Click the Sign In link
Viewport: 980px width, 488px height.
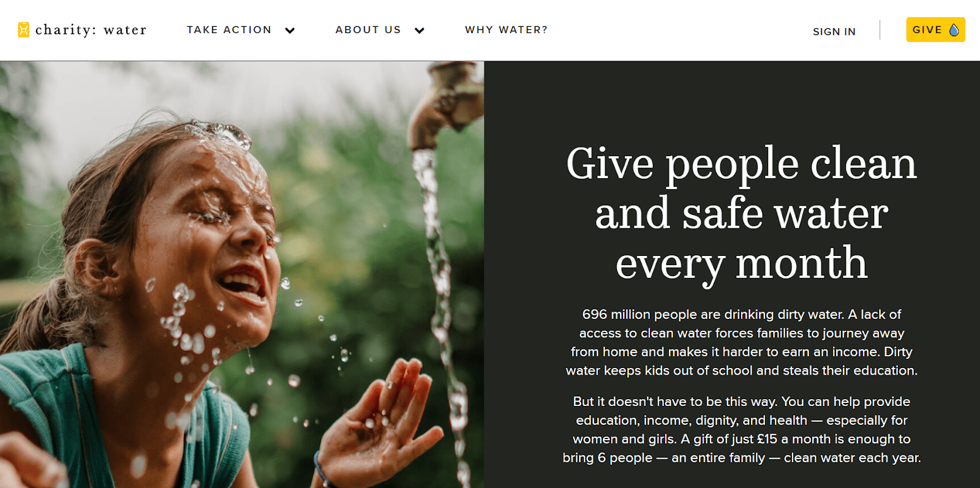pyautogui.click(x=834, y=31)
